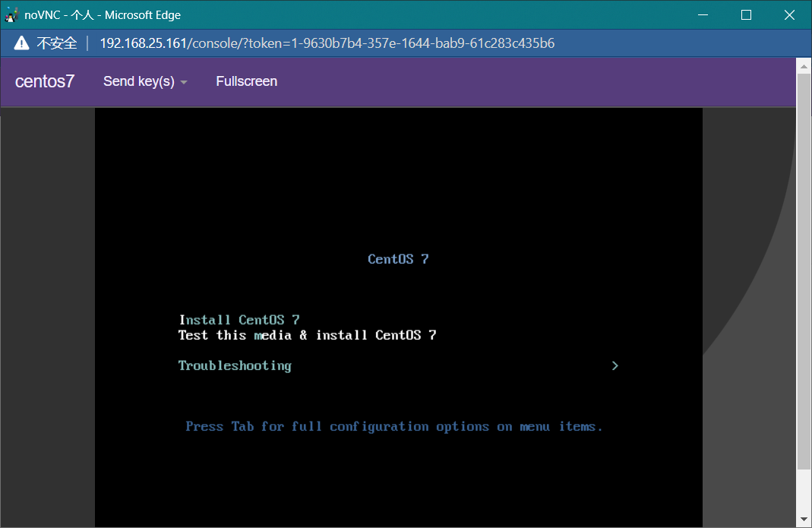Minimize the Edge window

(x=703, y=15)
